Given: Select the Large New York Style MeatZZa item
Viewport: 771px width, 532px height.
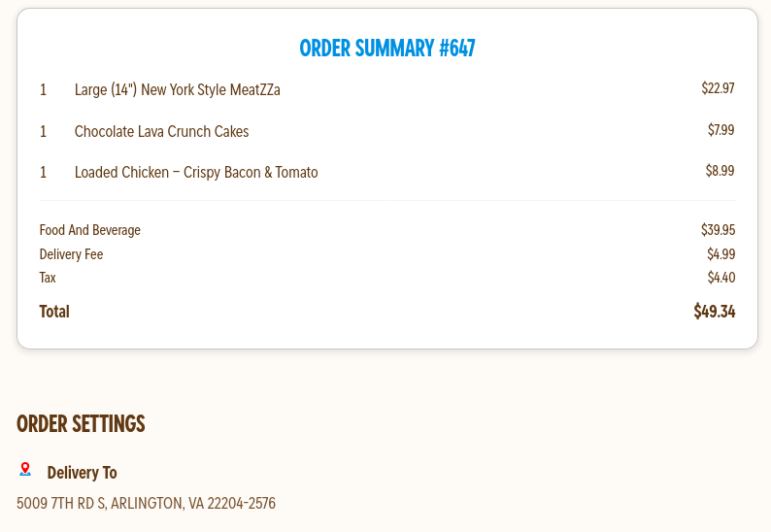Looking at the screenshot, I should [177, 90].
